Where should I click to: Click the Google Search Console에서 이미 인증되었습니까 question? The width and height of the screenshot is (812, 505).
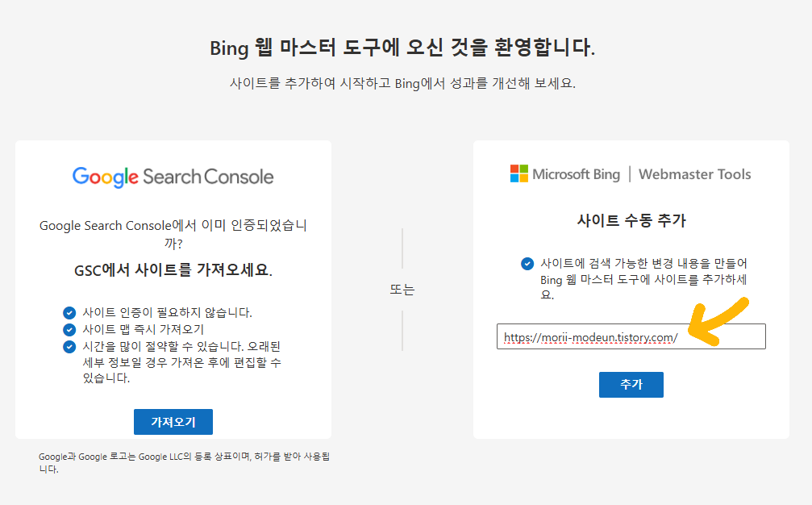173,234
